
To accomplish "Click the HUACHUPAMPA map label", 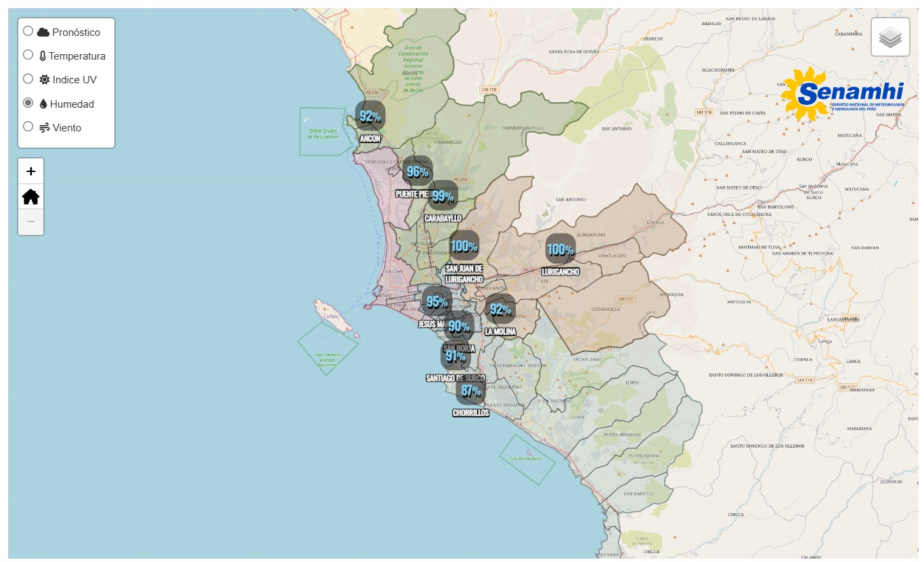I will tap(719, 69).
